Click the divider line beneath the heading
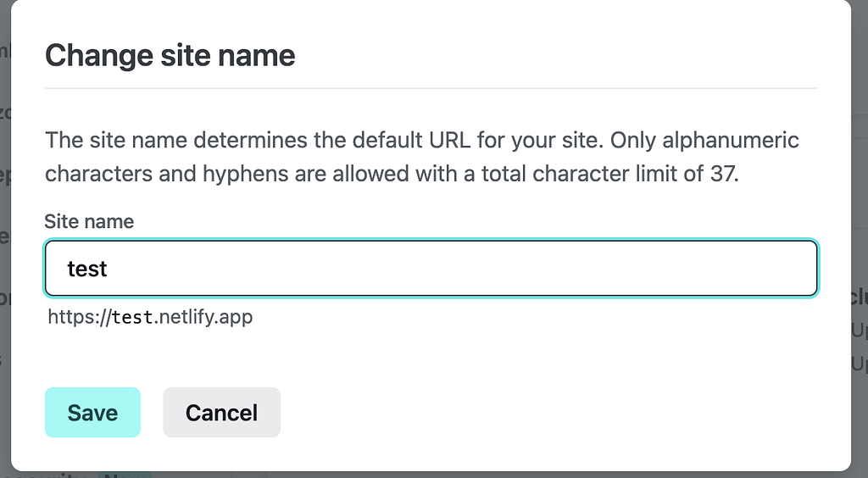 [x=431, y=88]
